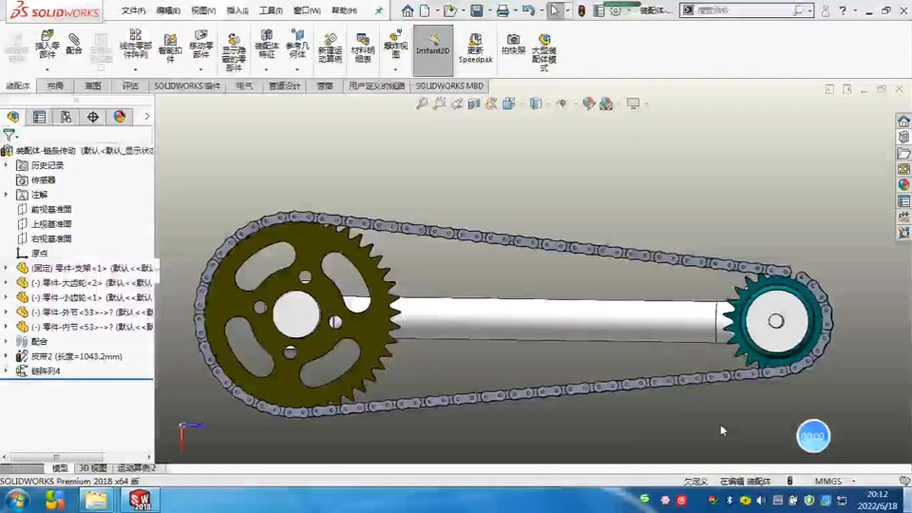Viewport: 912px width, 513px height.
Task: Click the Save disk icon
Action: (x=476, y=10)
